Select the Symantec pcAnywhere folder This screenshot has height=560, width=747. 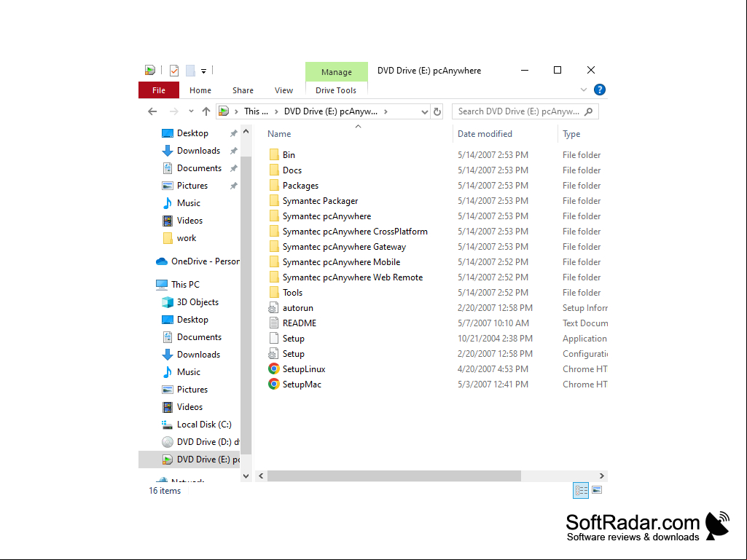tap(326, 216)
